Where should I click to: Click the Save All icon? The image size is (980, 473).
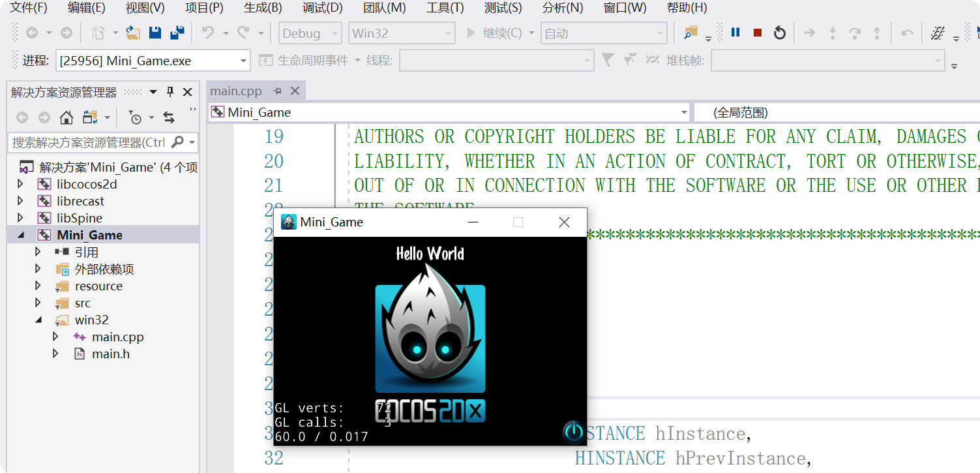tap(177, 33)
